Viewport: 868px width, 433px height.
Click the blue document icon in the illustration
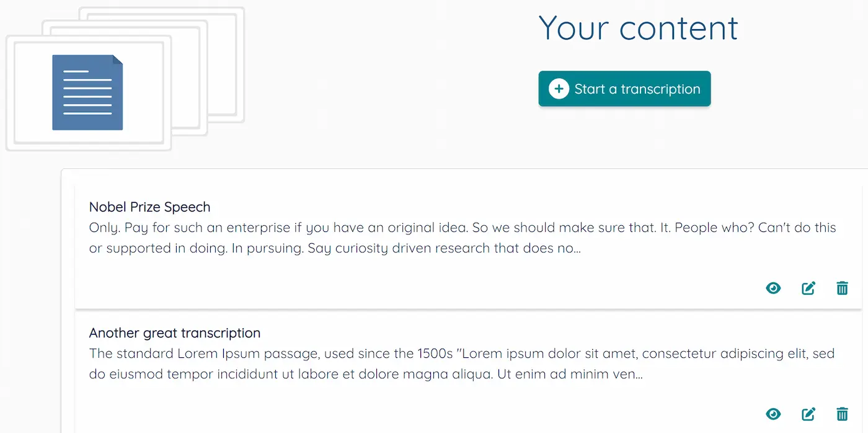(87, 92)
